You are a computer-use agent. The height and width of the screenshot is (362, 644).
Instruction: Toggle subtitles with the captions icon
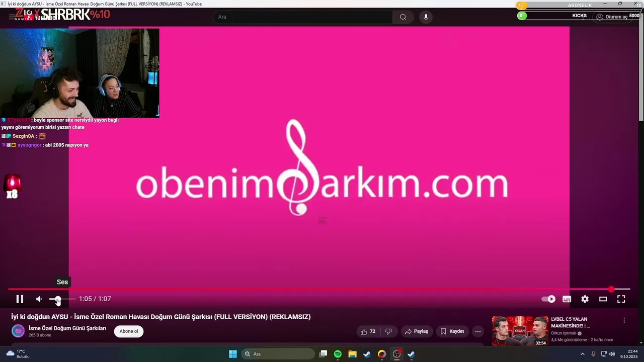[x=567, y=299]
